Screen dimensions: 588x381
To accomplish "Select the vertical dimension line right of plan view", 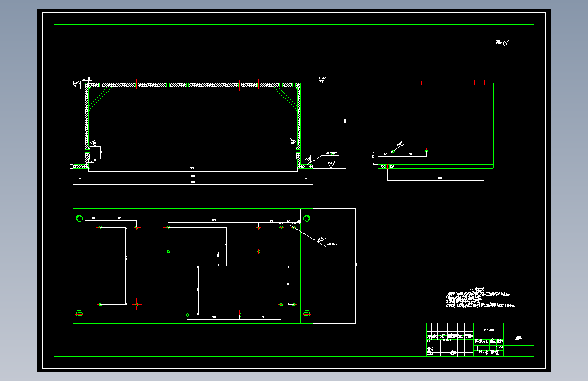I will tap(355, 265).
